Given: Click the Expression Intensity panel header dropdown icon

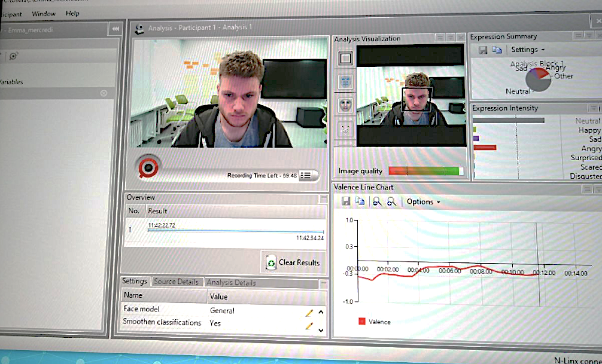Looking at the screenshot, I should click(593, 108).
